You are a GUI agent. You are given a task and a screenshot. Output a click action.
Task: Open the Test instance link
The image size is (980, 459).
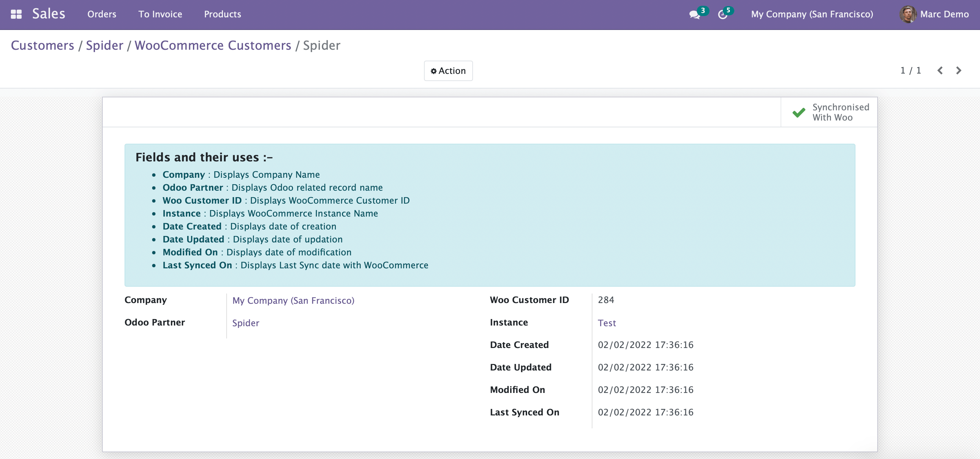pos(606,323)
